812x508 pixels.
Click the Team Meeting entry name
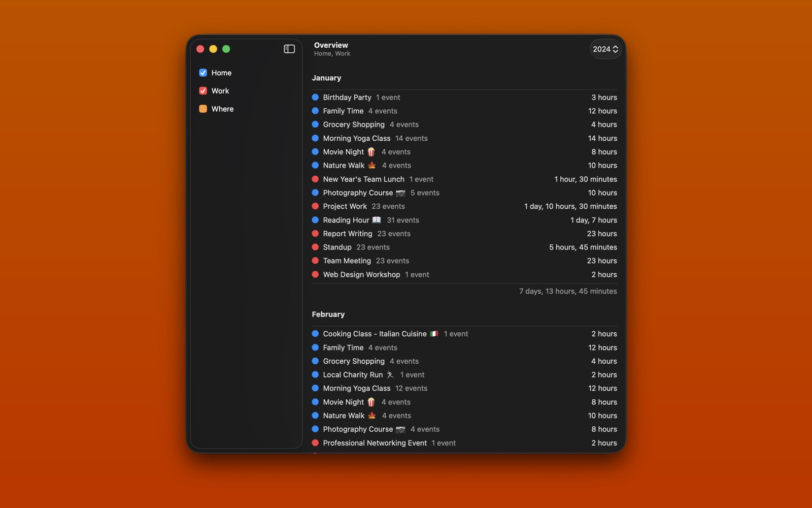tap(347, 261)
